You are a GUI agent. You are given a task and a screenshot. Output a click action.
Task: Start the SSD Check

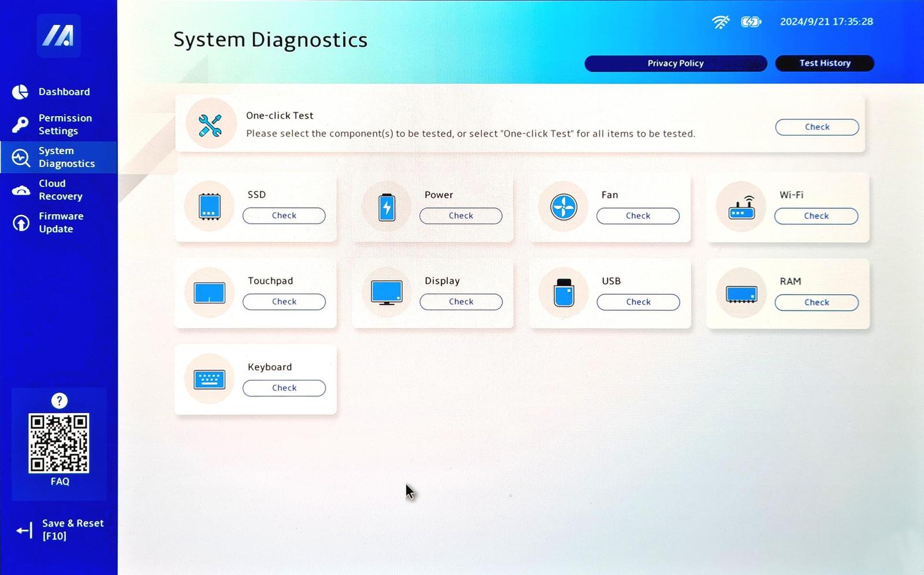pos(284,216)
